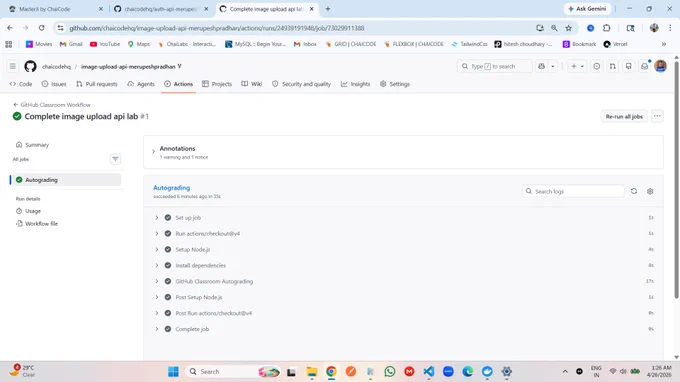
Task: Open Windows Start menu
Action: point(173,372)
